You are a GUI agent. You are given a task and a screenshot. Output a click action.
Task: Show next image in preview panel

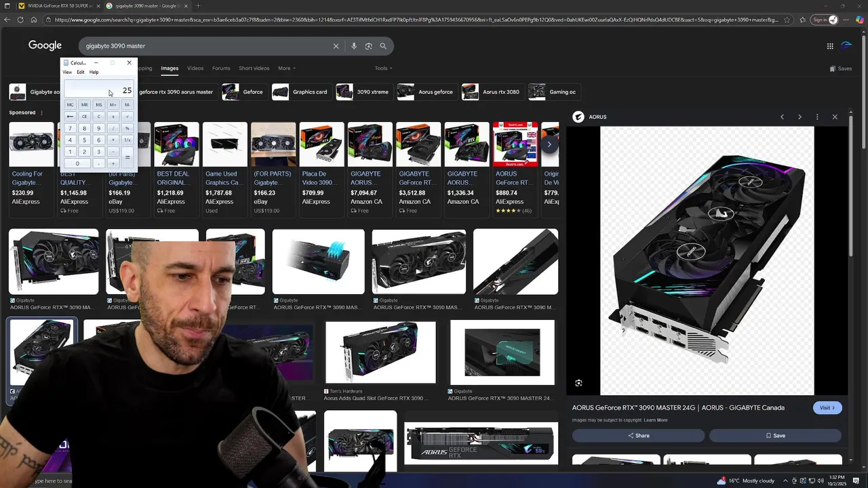(x=800, y=117)
